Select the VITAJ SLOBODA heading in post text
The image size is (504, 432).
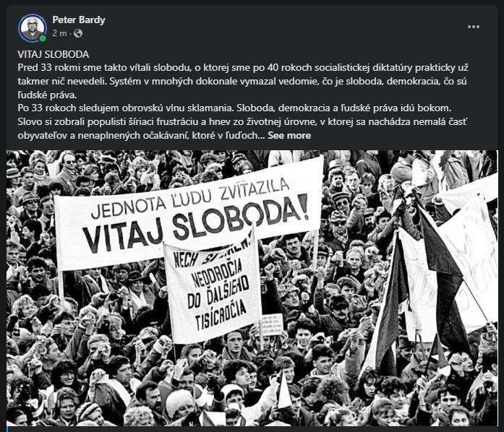(x=54, y=54)
